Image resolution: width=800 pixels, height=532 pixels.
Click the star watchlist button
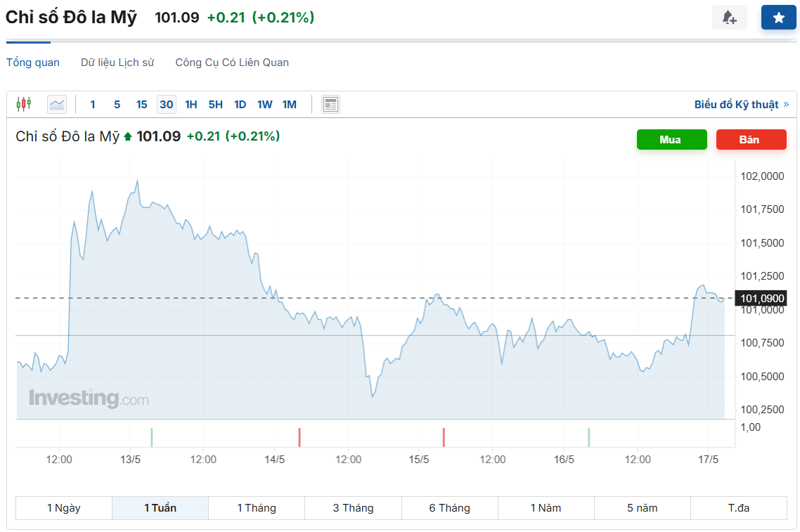pos(778,18)
